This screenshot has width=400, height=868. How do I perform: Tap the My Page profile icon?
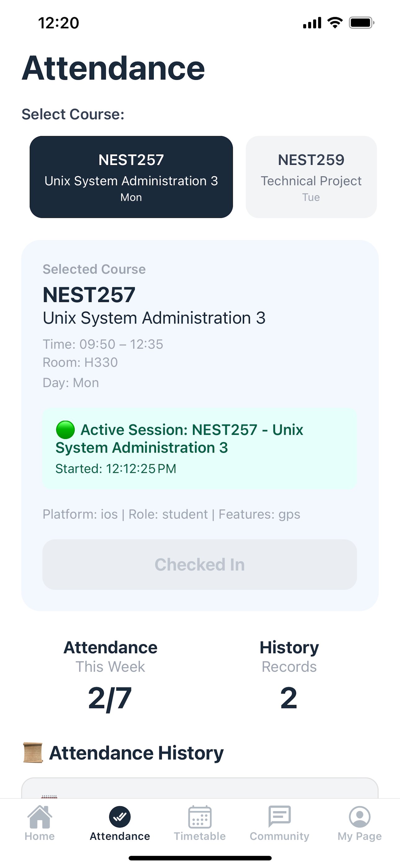[x=360, y=816]
